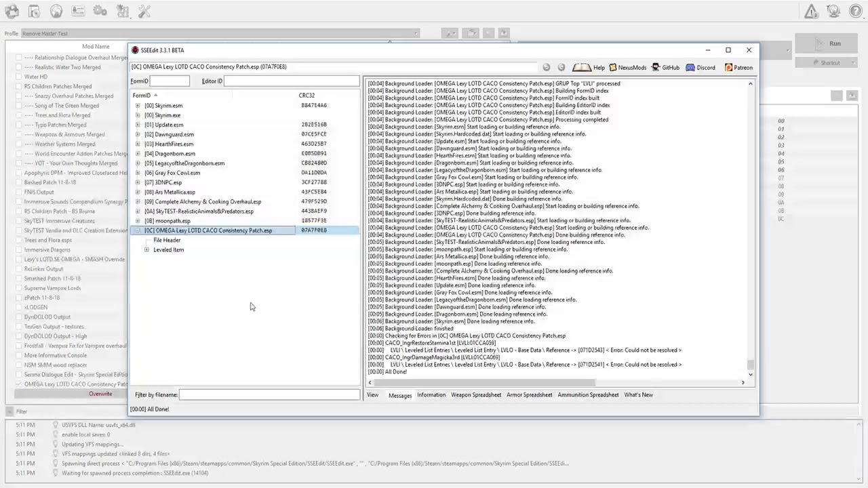868x488 pixels.
Task: Toggle Realistic Water Two Merged checkbox
Action: click(19, 67)
